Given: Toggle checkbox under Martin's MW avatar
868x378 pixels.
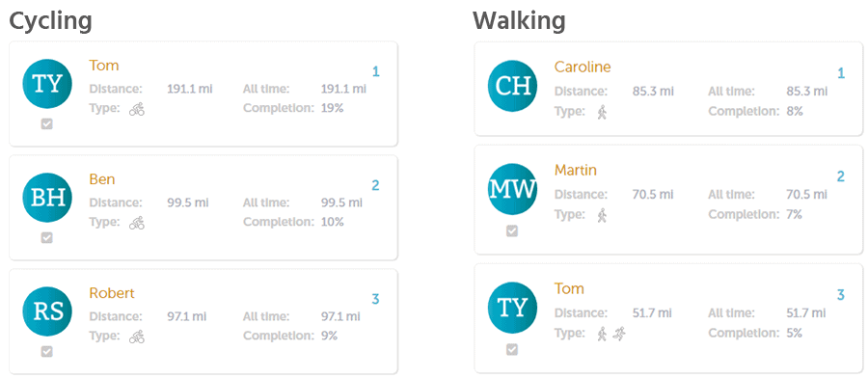Looking at the screenshot, I should point(512,230).
